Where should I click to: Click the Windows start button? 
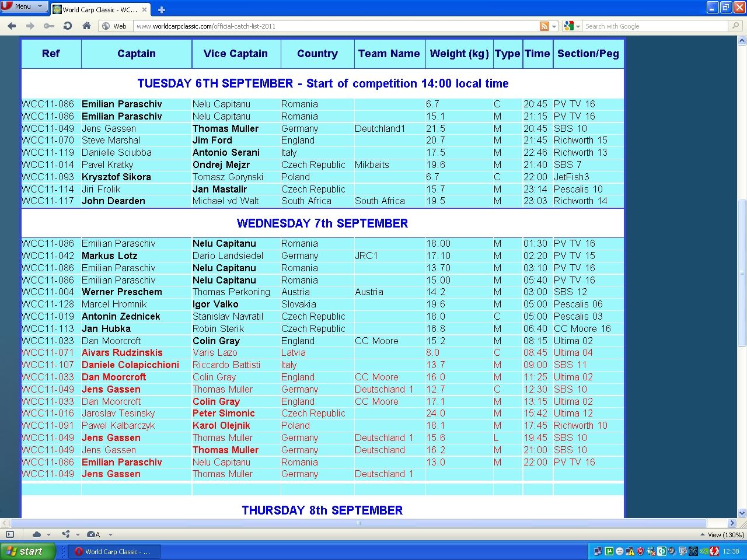(x=27, y=551)
